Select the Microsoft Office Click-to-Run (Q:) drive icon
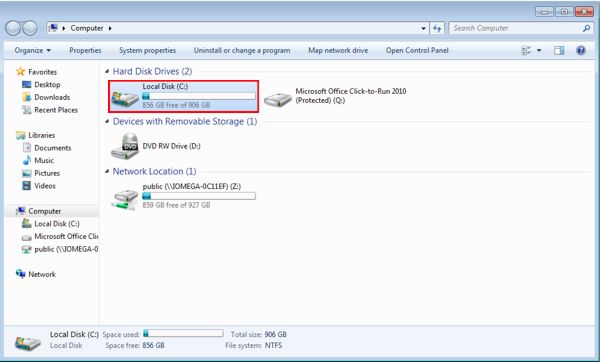The height and width of the screenshot is (362, 600). (278, 99)
